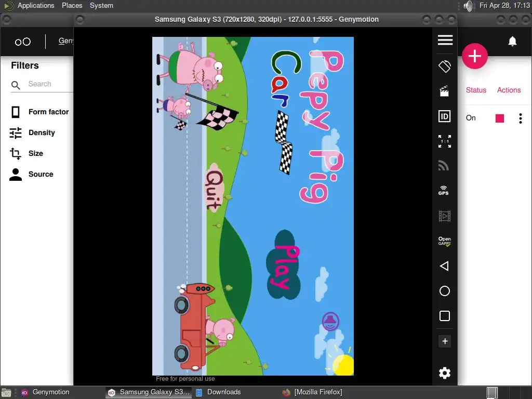
Task: Tap the Android Home circle button
Action: point(445,291)
